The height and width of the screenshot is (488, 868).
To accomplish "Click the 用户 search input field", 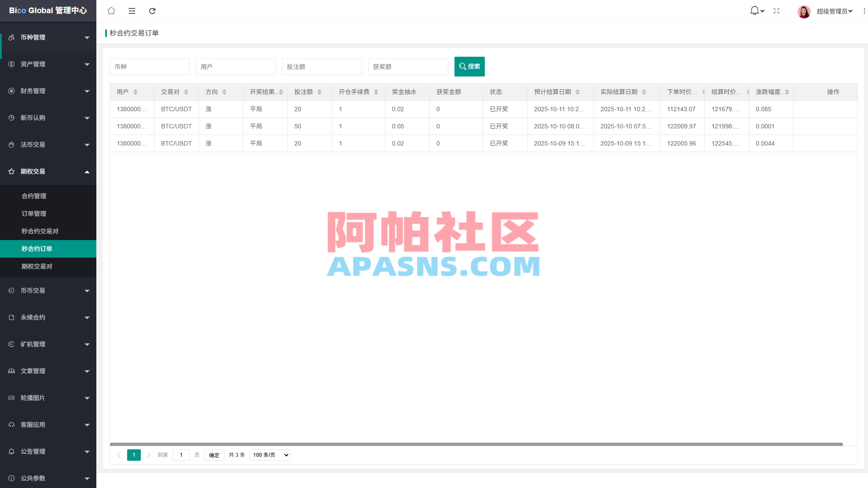I will pos(235,66).
